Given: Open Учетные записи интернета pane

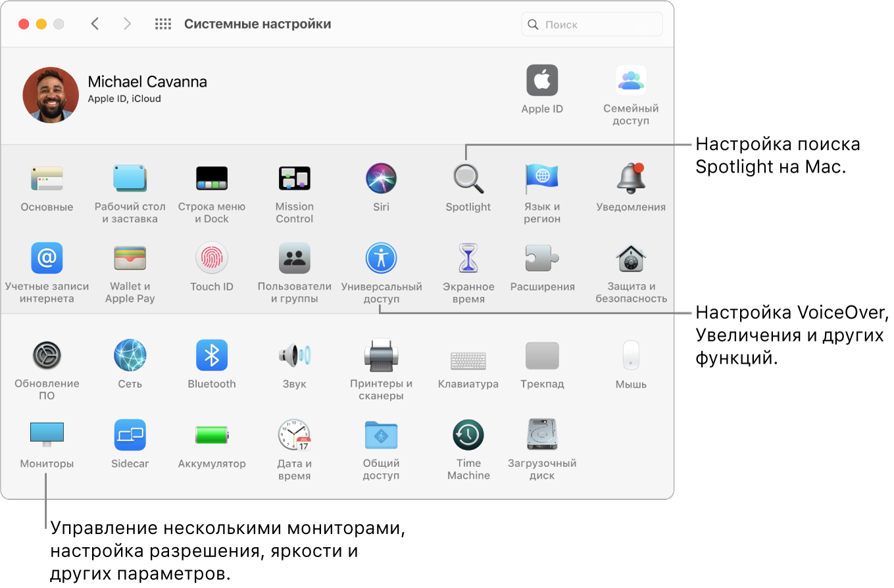Looking at the screenshot, I should coord(47,258).
